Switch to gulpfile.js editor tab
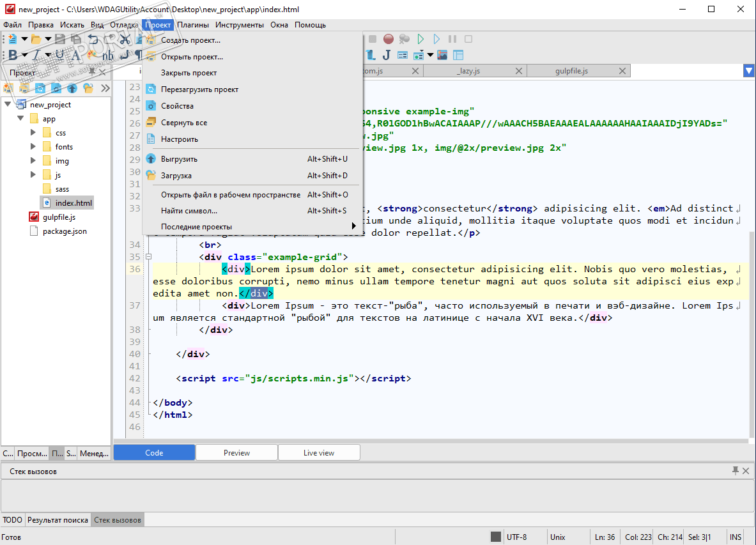The height and width of the screenshot is (545, 756). [x=571, y=71]
